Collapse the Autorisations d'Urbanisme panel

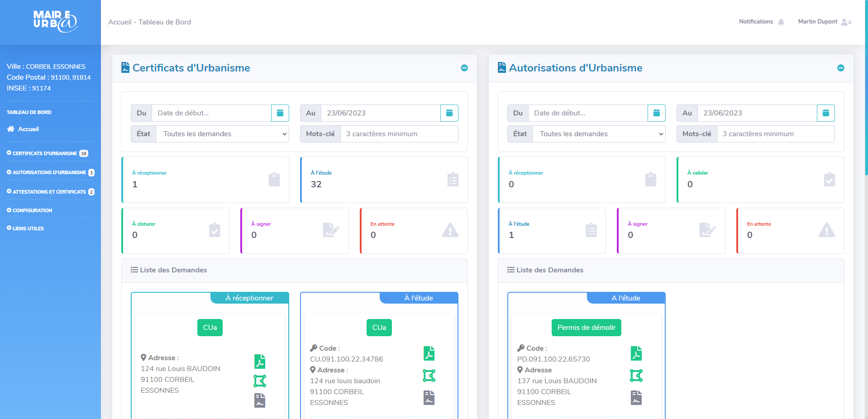click(841, 68)
